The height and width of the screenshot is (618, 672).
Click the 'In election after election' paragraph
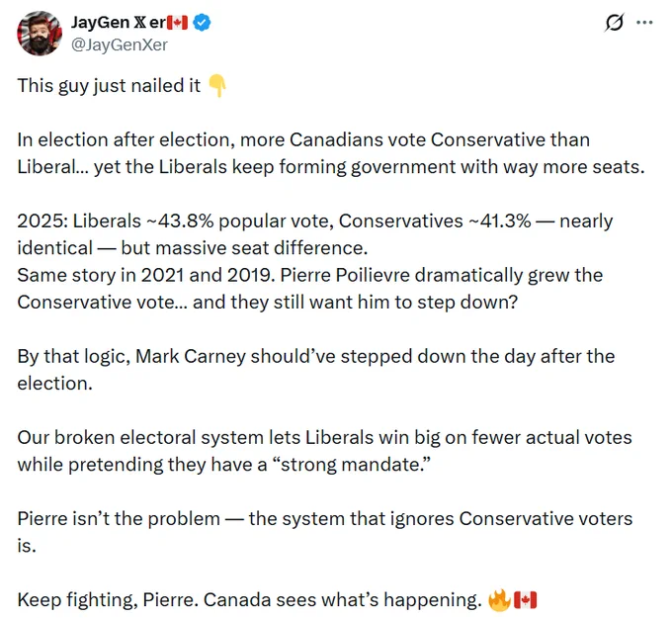tap(331, 153)
